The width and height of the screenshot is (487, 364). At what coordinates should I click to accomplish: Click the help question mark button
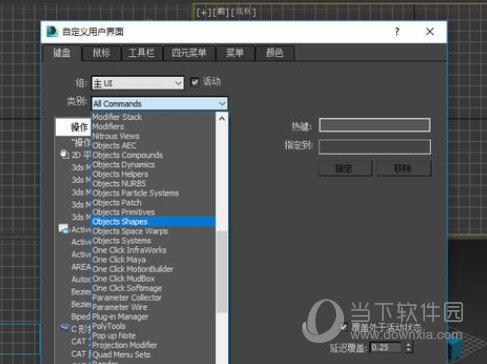click(x=397, y=32)
